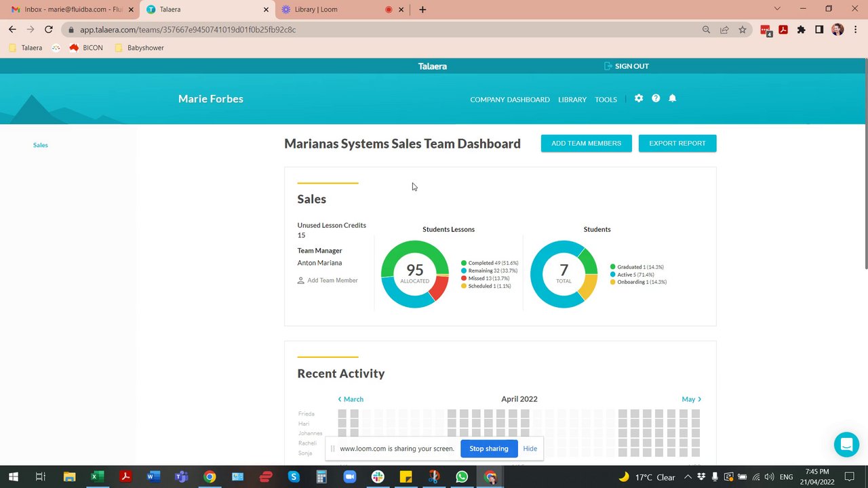Open the Tools menu item

[606, 100]
